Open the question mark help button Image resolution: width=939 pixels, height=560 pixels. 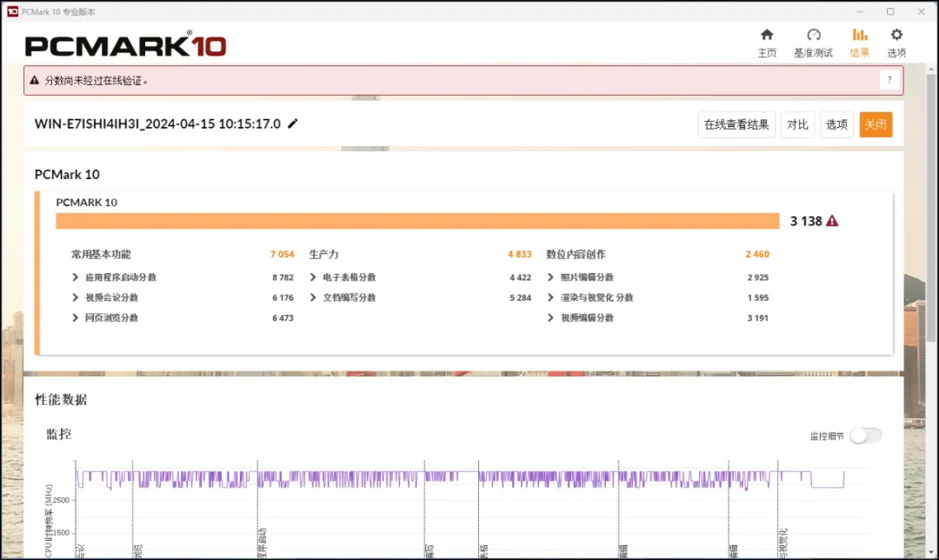click(889, 80)
